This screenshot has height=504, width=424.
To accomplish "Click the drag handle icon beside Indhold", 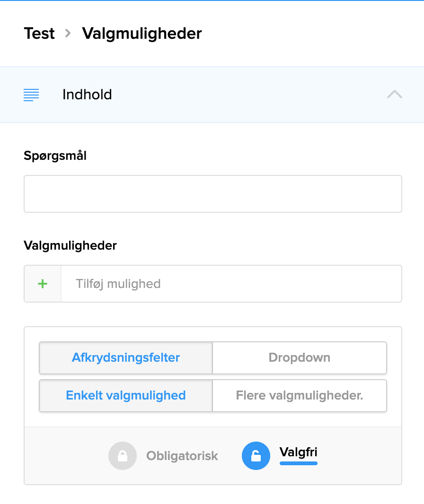I will [31, 95].
